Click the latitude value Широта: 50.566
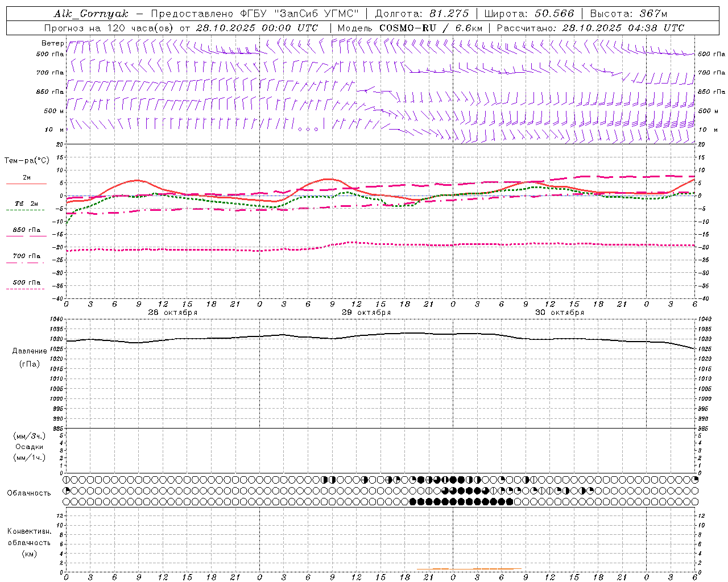This screenshot has width=728, height=582. [530, 14]
